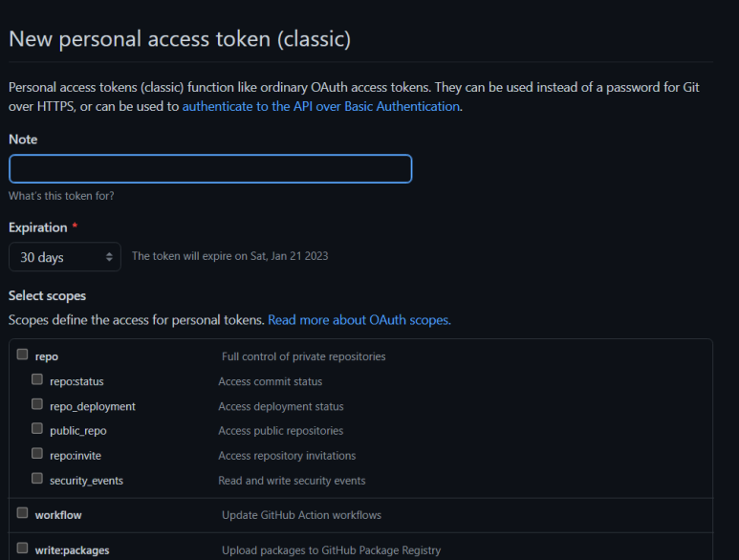This screenshot has height=560, width=739.
Task: Check the write:packages scope
Action: (x=22, y=548)
